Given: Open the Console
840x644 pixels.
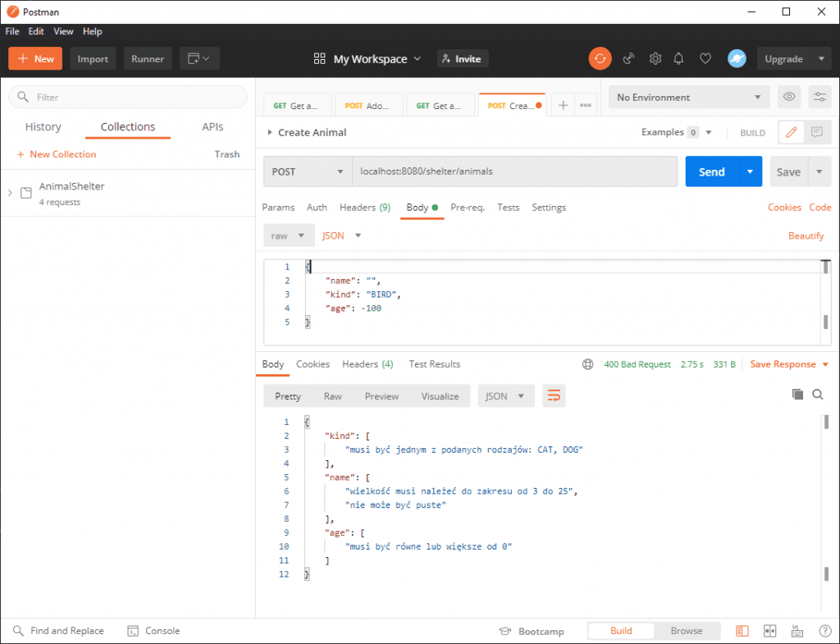Looking at the screenshot, I should (x=153, y=631).
